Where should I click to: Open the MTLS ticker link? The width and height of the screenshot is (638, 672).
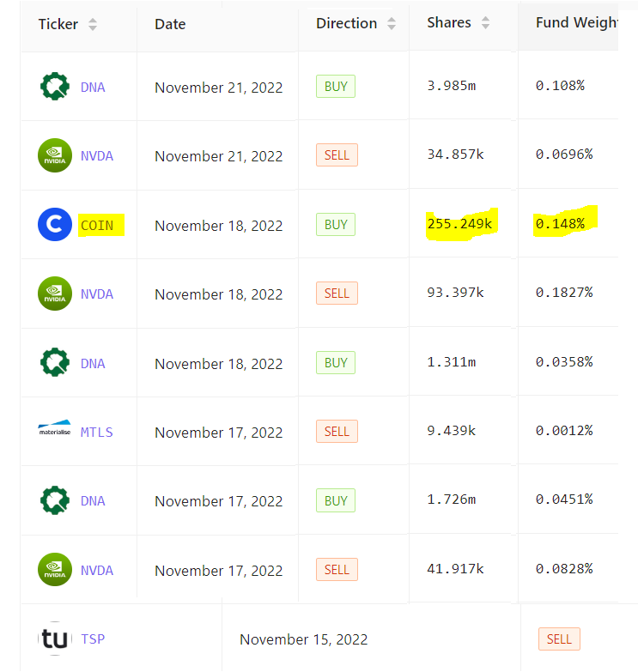pyautogui.click(x=97, y=432)
